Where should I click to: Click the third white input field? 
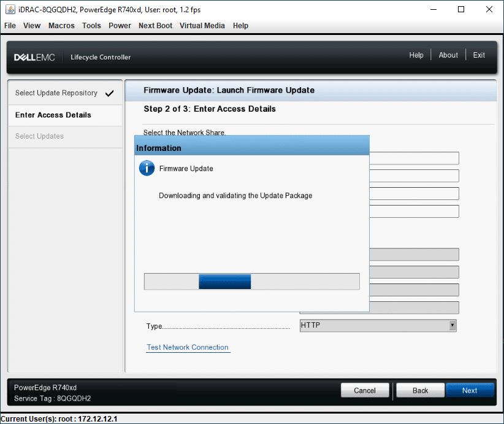(414, 194)
